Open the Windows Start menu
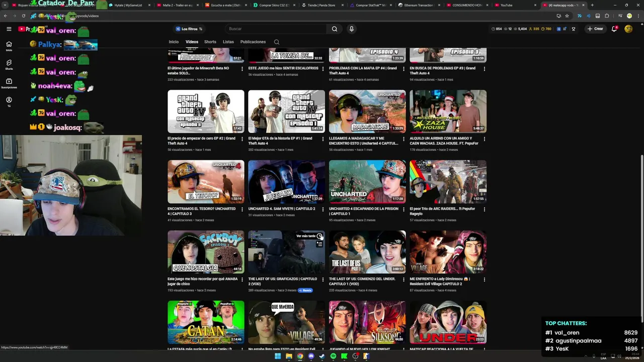Image resolution: width=644 pixels, height=362 pixels. coord(277,356)
